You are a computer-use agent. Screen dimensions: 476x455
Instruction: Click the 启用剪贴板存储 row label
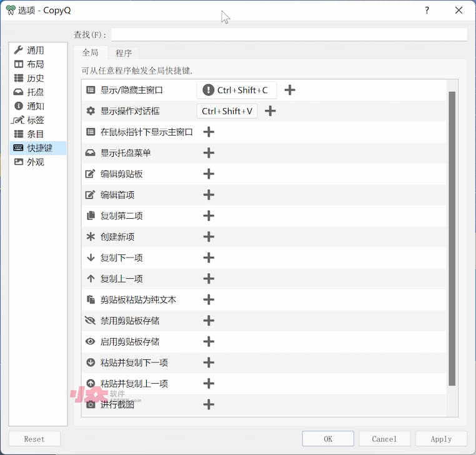[130, 342]
